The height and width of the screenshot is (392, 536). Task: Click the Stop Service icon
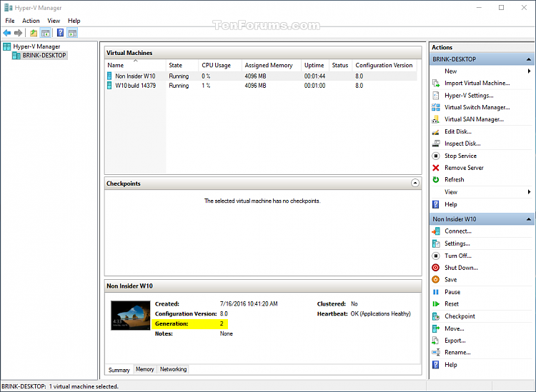[436, 156]
